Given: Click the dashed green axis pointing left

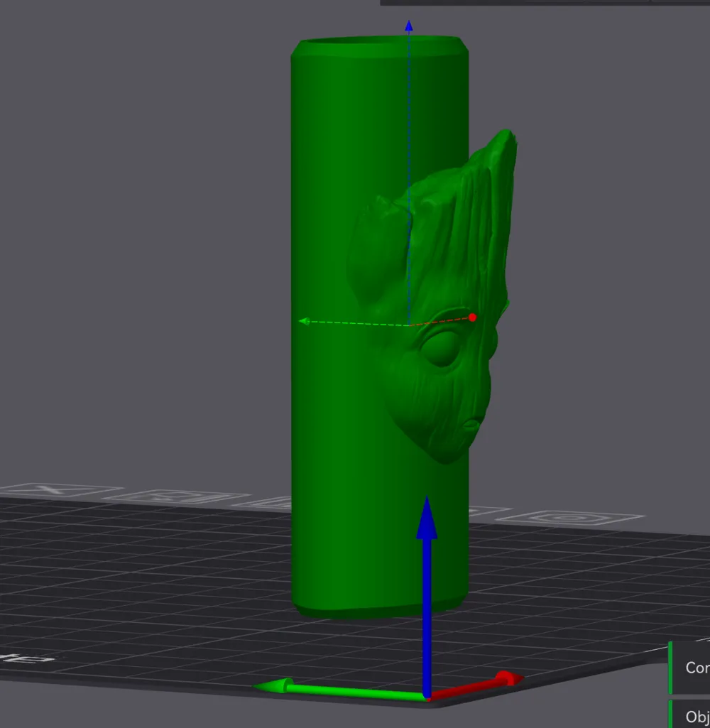Looking at the screenshot, I should (348, 321).
